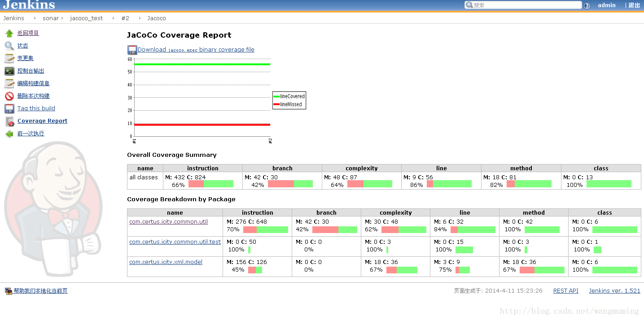Click the search help question mark icon

pyautogui.click(x=587, y=5)
